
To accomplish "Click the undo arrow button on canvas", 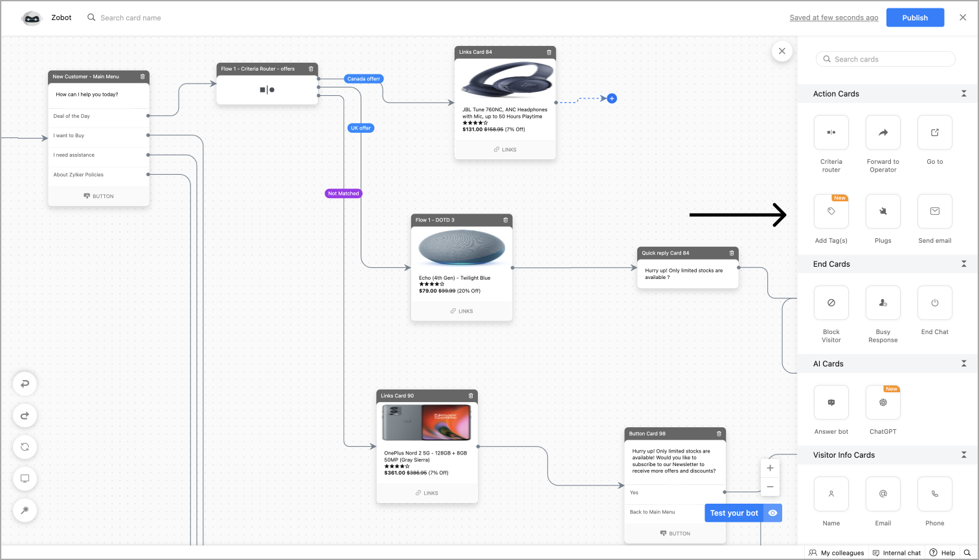I will [25, 384].
